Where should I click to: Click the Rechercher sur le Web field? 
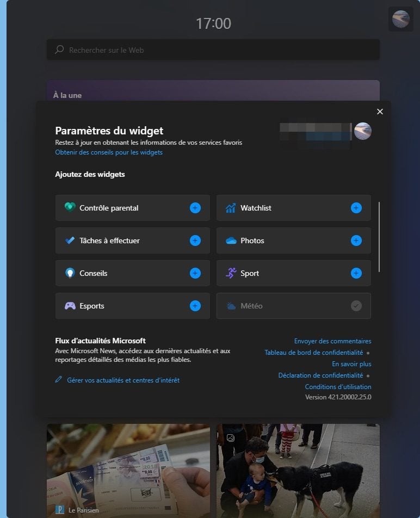[x=213, y=50]
